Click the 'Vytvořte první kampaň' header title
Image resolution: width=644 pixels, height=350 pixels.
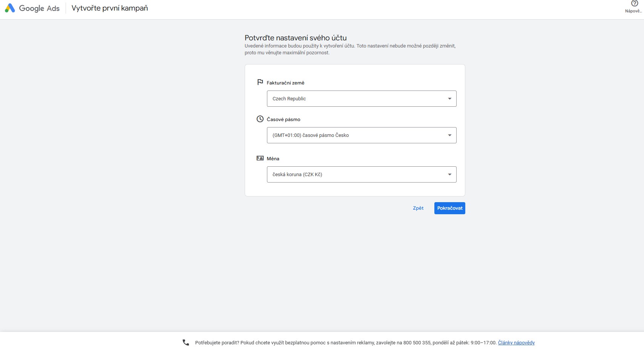110,8
